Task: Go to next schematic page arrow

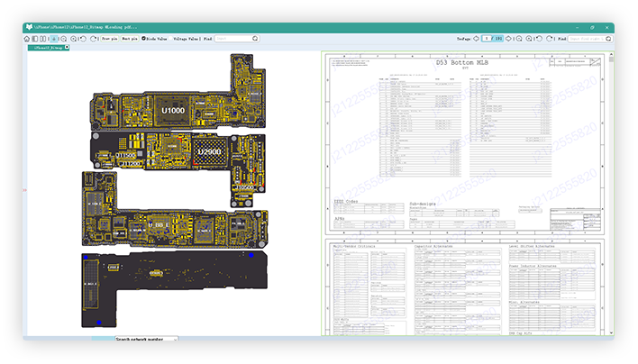Action: point(508,39)
